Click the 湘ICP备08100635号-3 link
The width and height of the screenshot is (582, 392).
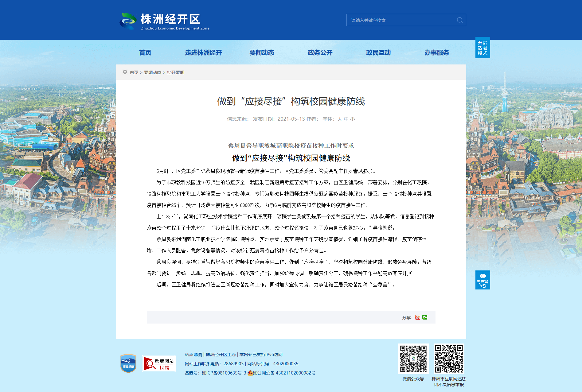[224, 373]
